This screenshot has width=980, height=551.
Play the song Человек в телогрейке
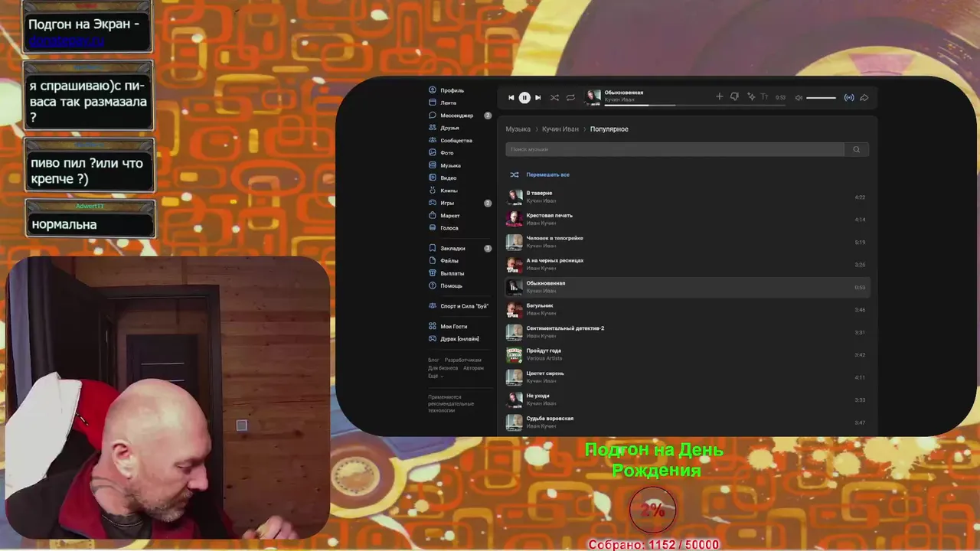(687, 242)
